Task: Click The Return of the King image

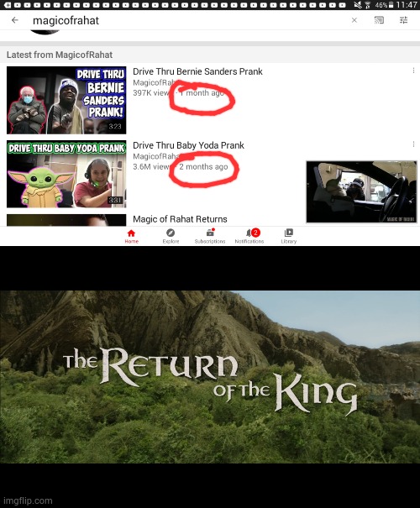Action: click(210, 377)
